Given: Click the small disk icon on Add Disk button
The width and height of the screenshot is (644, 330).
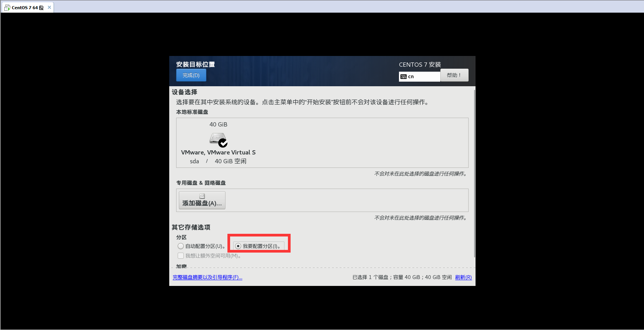Looking at the screenshot, I should pos(202,196).
